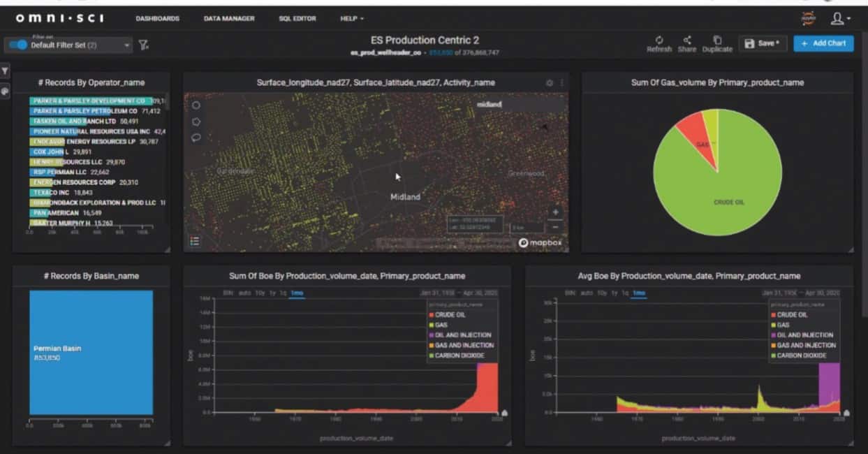Open map chart more options menu

(x=561, y=82)
